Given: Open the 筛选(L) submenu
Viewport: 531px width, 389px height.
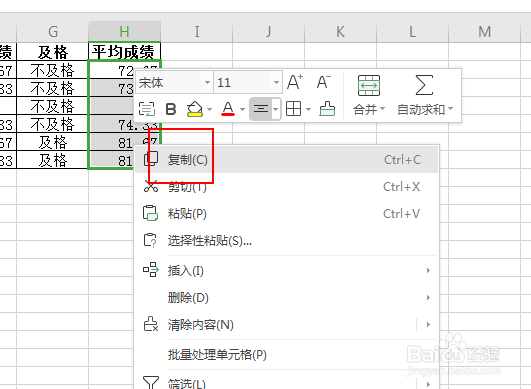Looking at the screenshot, I should click(286, 383).
